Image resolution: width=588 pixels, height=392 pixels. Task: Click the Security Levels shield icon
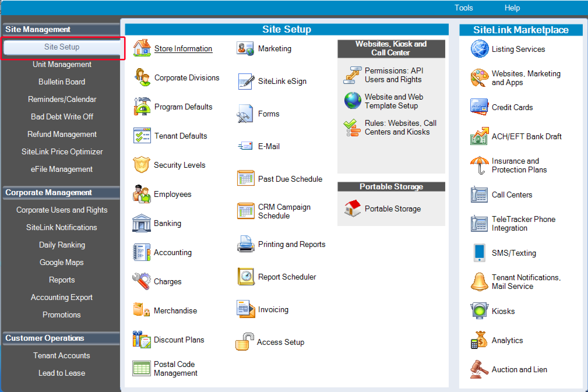tap(142, 165)
